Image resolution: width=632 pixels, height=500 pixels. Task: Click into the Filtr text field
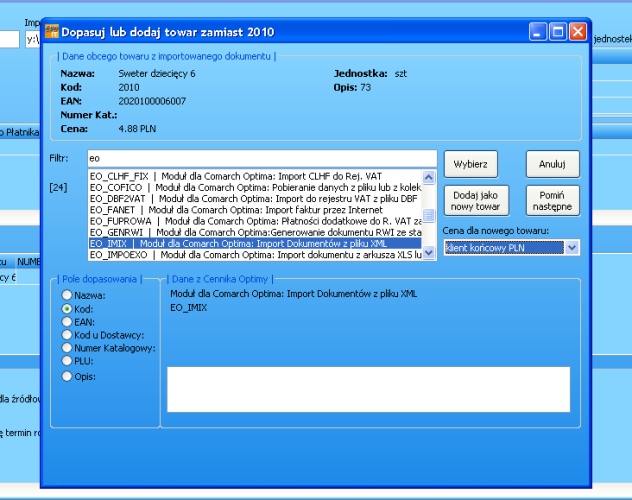pyautogui.click(x=261, y=158)
